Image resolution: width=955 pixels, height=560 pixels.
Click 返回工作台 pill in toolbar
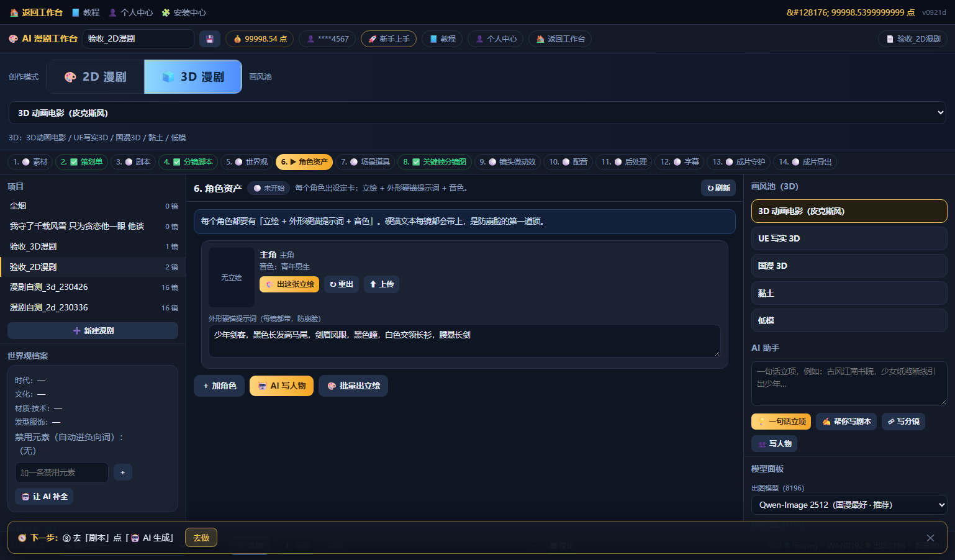coord(560,38)
